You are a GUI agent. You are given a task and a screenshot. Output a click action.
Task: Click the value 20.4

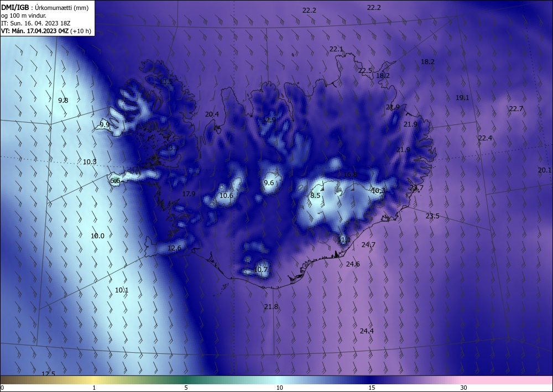(212, 114)
